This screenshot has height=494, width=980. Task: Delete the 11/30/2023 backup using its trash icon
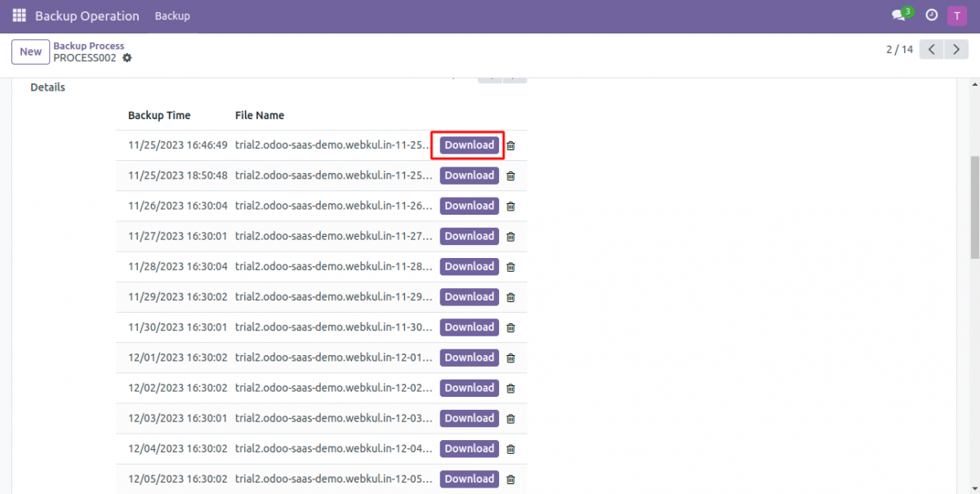click(x=510, y=327)
